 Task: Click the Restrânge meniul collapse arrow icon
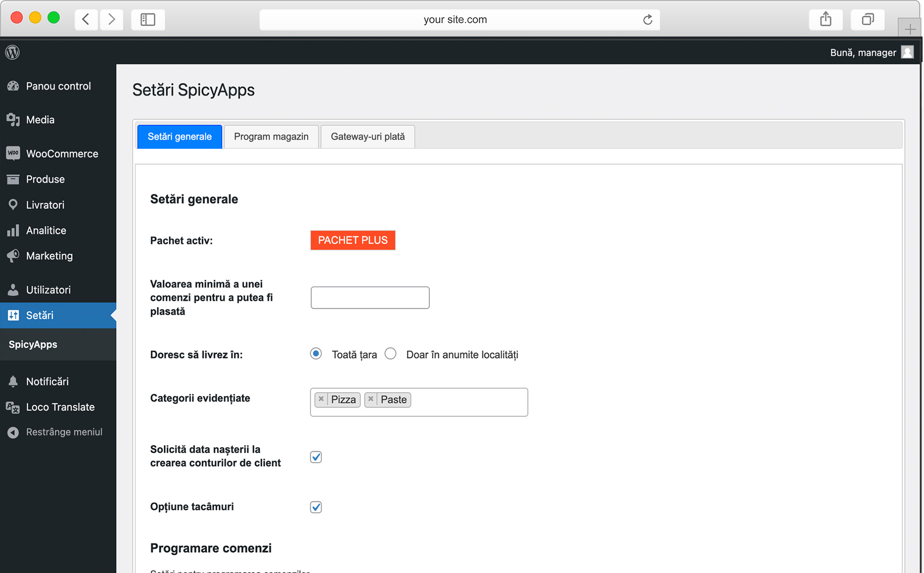click(x=13, y=432)
